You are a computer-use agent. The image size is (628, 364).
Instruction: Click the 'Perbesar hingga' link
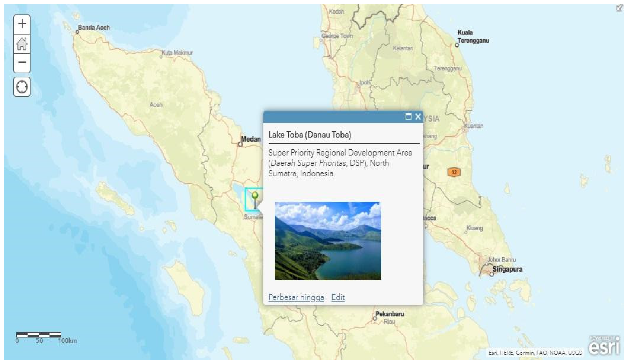click(x=296, y=297)
